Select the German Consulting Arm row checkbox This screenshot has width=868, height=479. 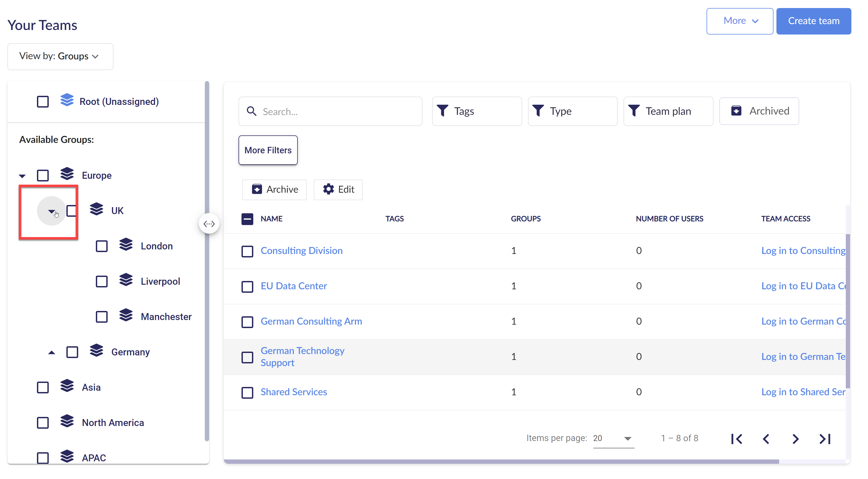tap(247, 322)
